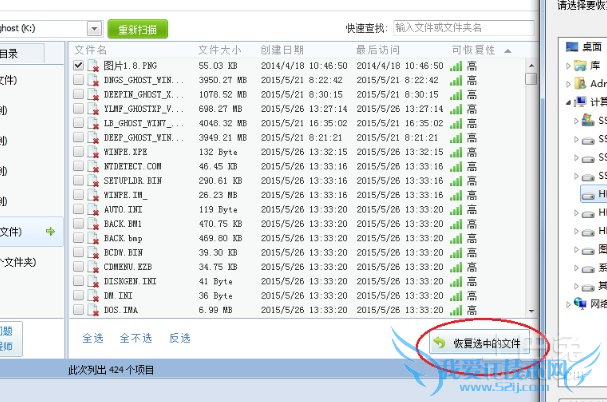
Task: Click the quick search 输入文件或文件夹名 field
Action: click(463, 28)
